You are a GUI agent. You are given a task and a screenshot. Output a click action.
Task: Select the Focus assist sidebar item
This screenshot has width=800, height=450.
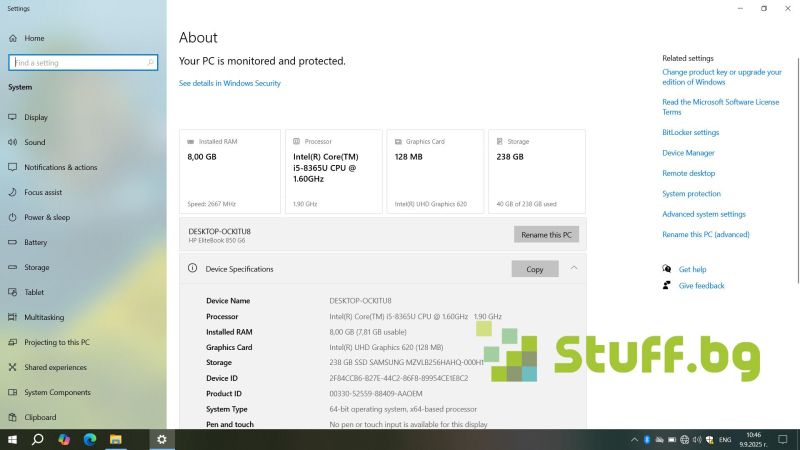point(43,192)
